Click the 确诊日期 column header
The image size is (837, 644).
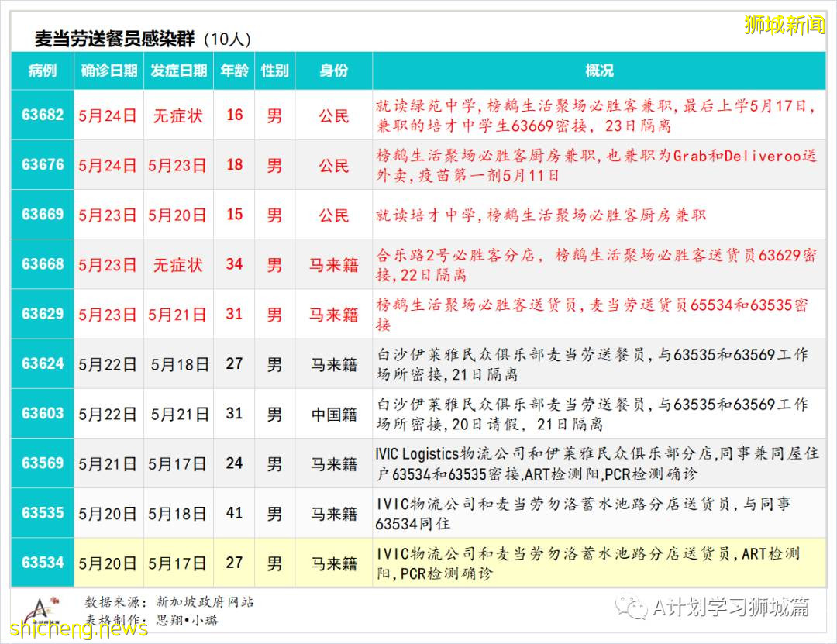click(x=108, y=71)
